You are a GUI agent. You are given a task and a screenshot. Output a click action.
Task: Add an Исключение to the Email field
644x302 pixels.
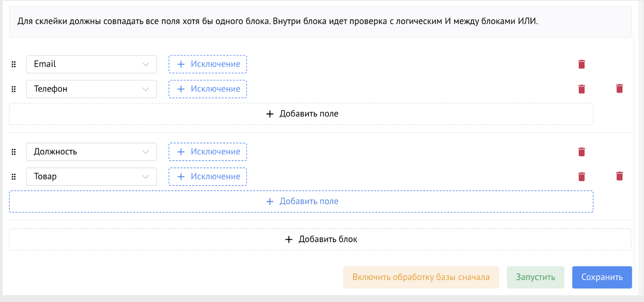click(x=207, y=64)
